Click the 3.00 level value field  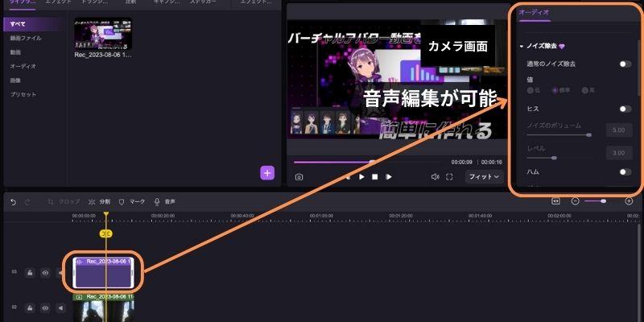tap(619, 153)
